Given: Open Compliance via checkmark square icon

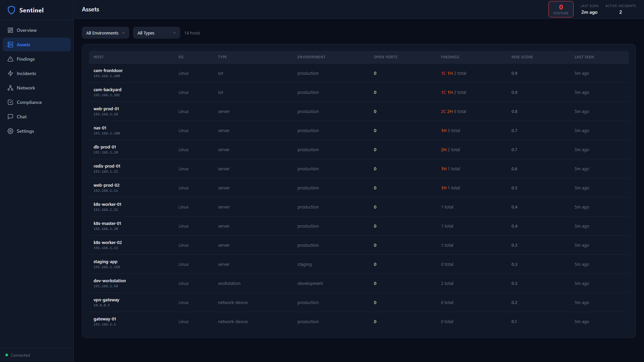Looking at the screenshot, I should pyautogui.click(x=10, y=102).
